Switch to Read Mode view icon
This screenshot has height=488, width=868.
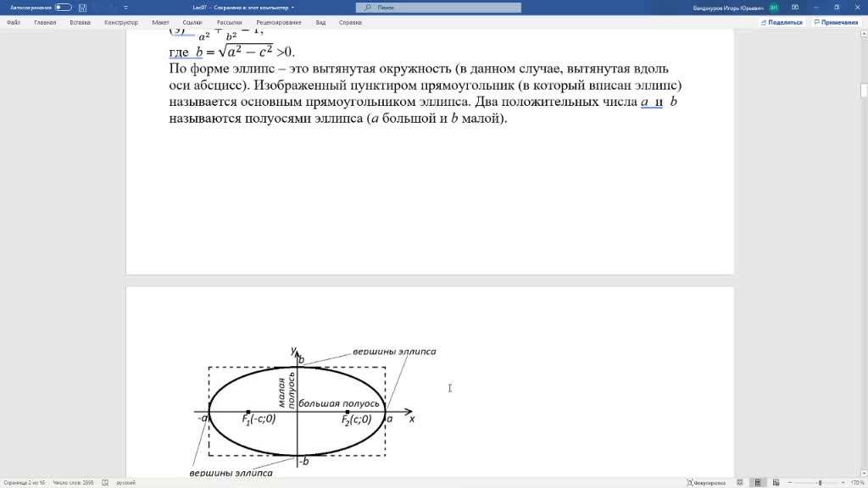click(x=739, y=483)
